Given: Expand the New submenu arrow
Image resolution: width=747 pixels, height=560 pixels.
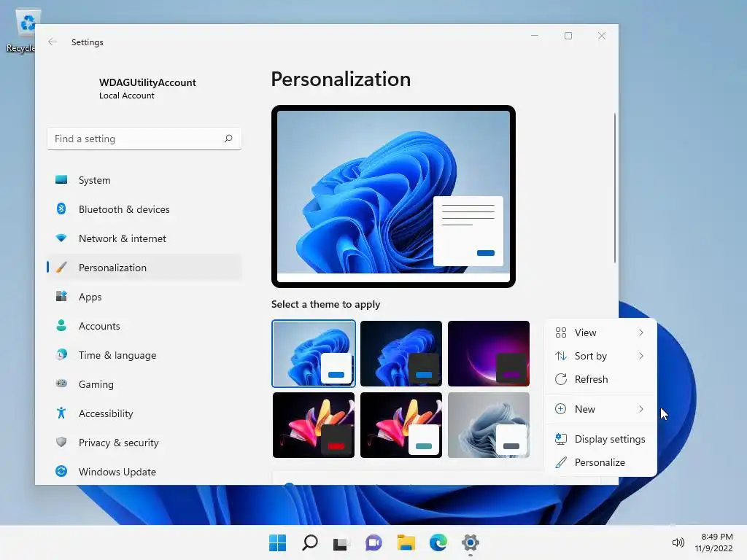Looking at the screenshot, I should click(641, 409).
